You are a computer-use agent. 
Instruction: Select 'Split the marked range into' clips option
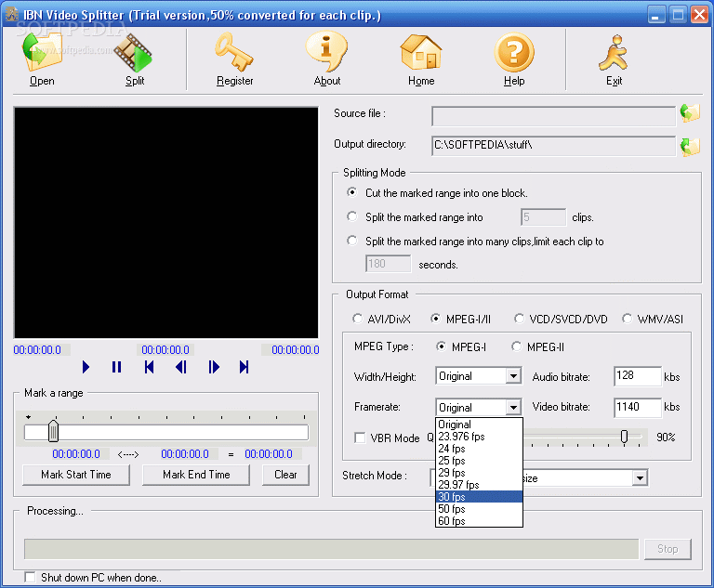click(x=352, y=216)
